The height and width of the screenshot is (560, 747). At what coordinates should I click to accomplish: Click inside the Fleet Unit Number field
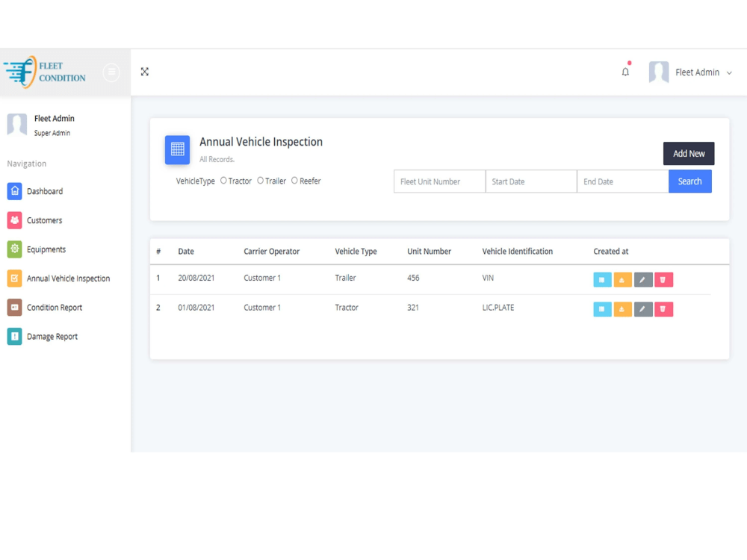(x=439, y=181)
